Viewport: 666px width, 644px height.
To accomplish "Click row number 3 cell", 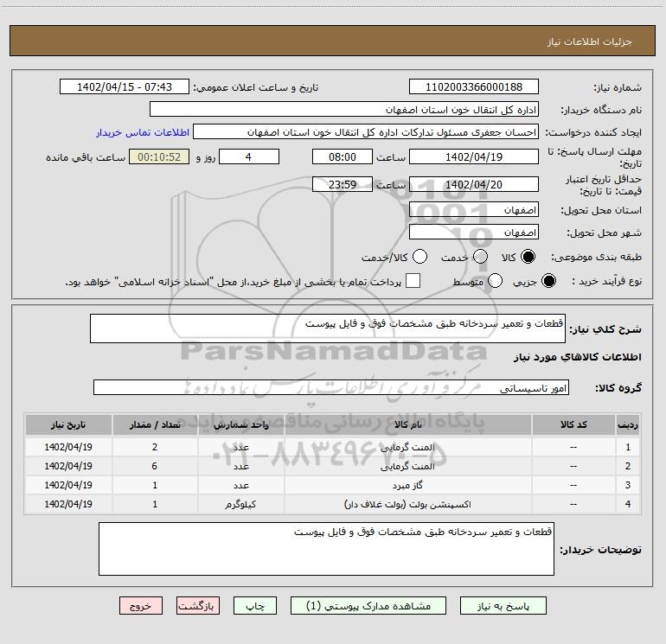I will [628, 485].
